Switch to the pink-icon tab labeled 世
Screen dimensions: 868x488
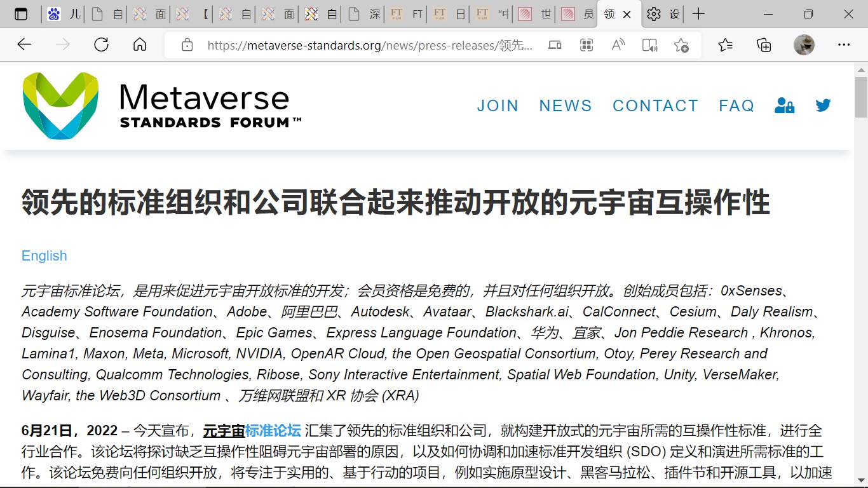536,14
